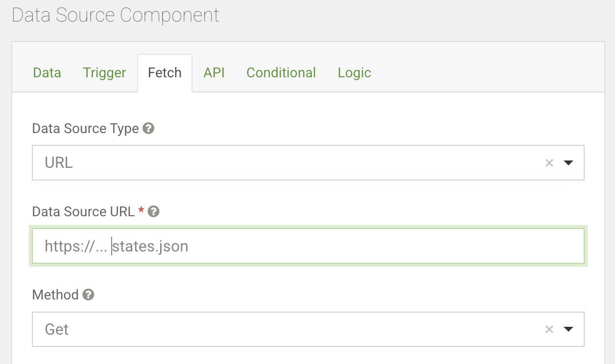The image size is (615, 364).
Task: Open the select box showing URL
Action: 284,163
